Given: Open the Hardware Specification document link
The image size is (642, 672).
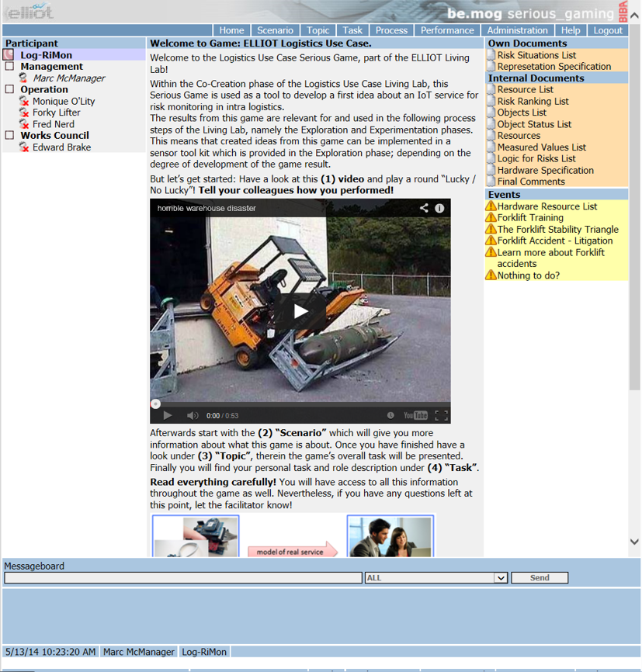Looking at the screenshot, I should (545, 170).
